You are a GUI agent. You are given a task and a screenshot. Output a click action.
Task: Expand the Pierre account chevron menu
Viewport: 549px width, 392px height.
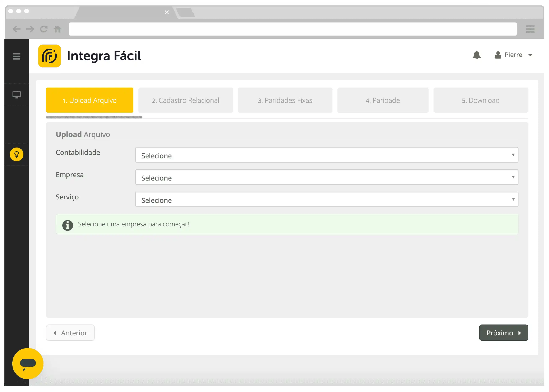point(530,55)
